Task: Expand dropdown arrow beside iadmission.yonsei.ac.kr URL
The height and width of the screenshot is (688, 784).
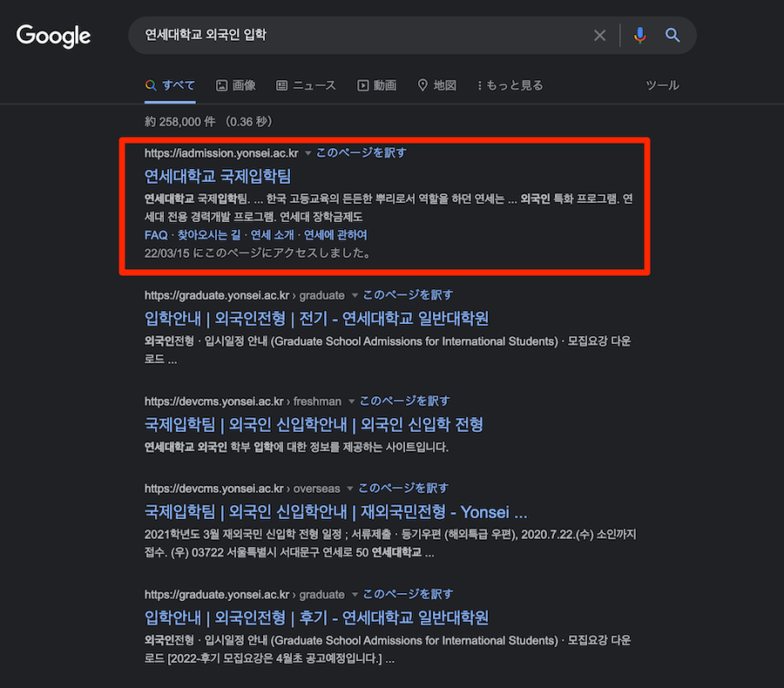Action: coord(308,153)
